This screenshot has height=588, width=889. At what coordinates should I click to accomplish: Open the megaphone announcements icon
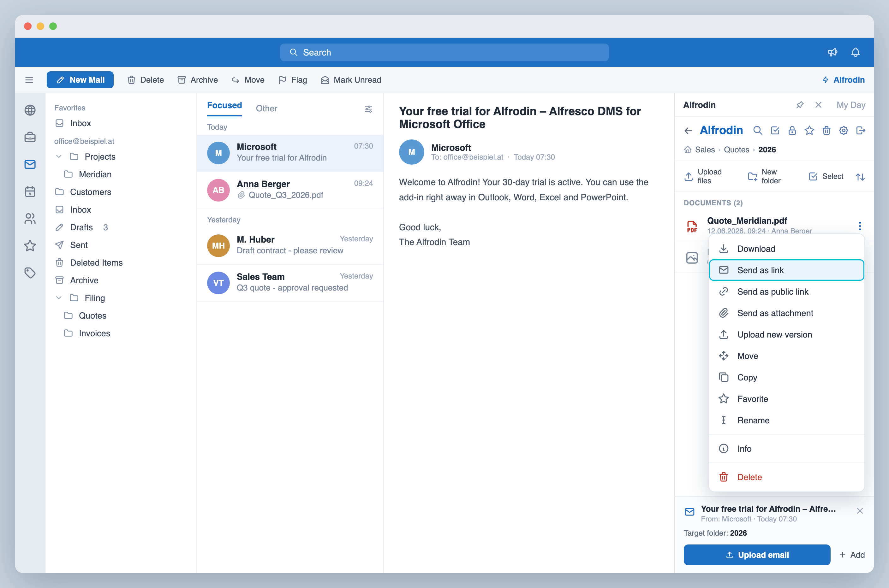pos(832,52)
